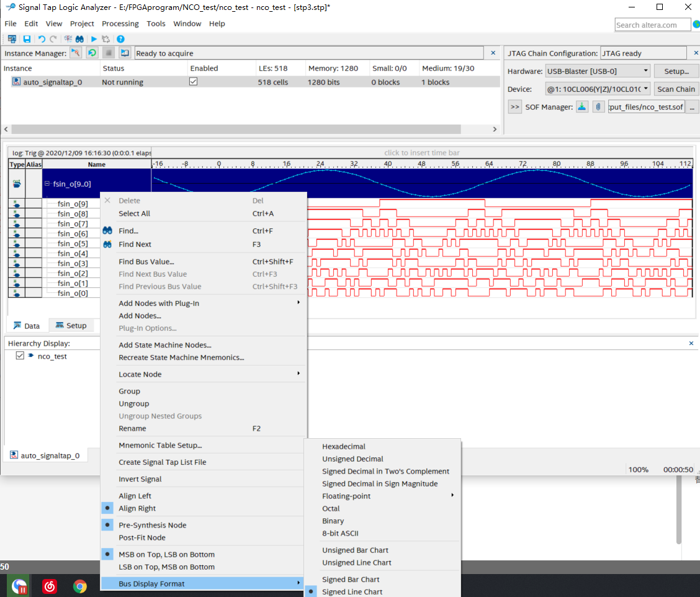
Task: Click the first toolbar window icon
Action: [x=12, y=39]
